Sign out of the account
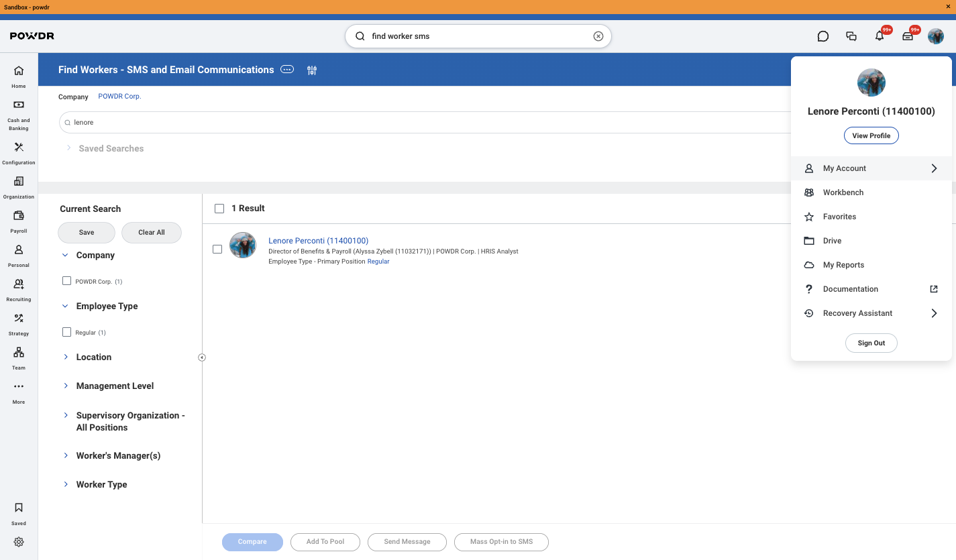 871,343
